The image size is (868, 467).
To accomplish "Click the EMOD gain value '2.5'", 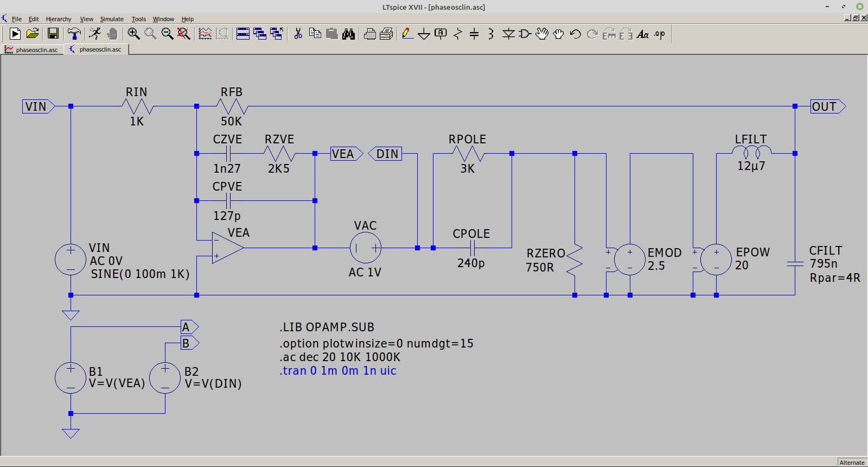I will [656, 266].
